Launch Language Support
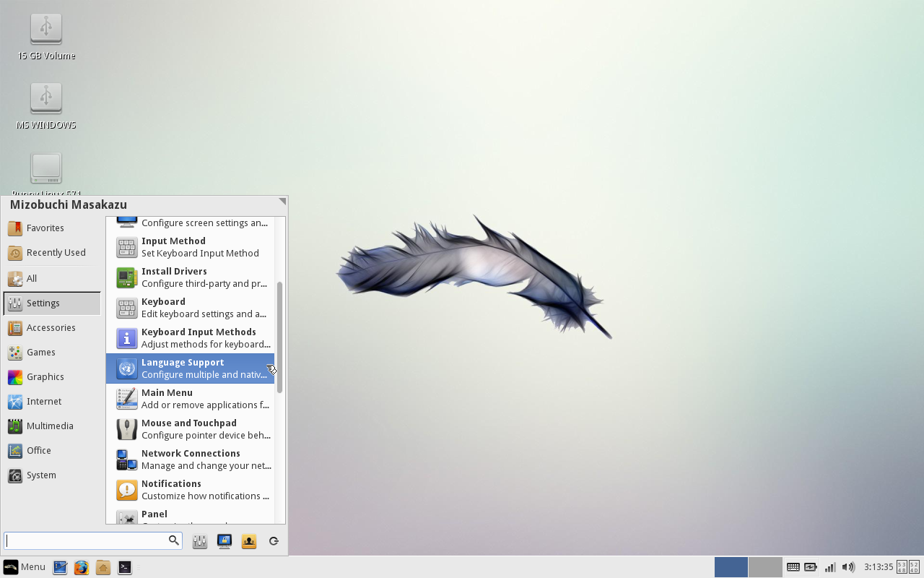 point(190,368)
